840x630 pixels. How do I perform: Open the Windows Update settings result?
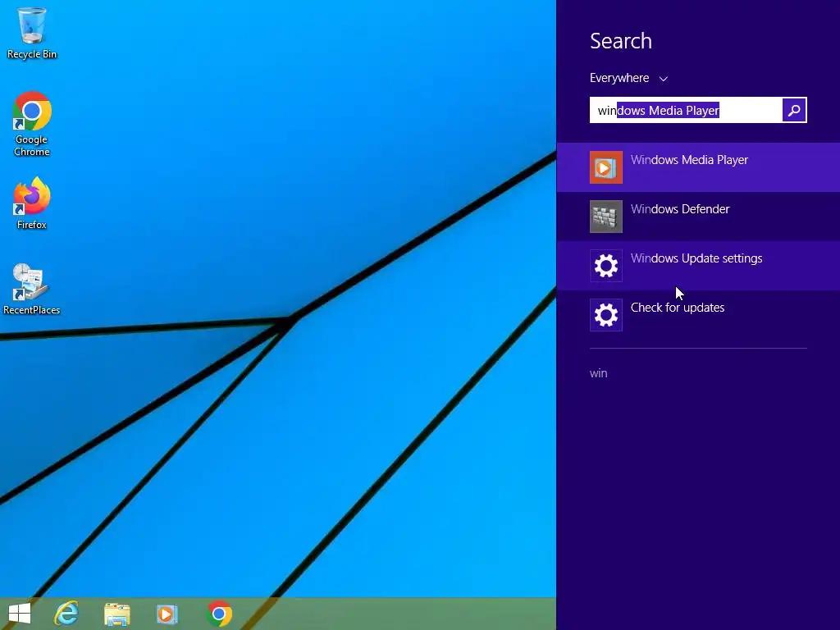(x=698, y=266)
